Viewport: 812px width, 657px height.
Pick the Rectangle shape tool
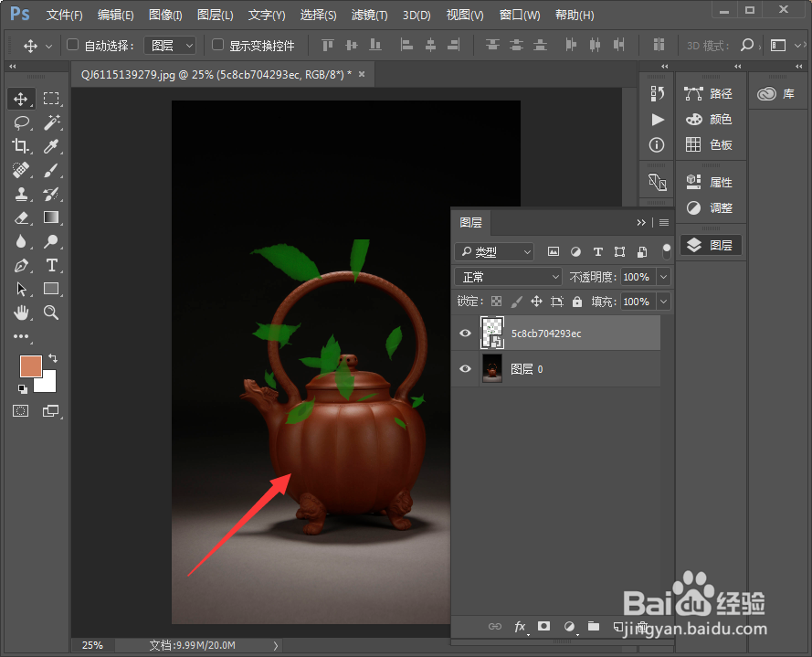pyautogui.click(x=51, y=289)
